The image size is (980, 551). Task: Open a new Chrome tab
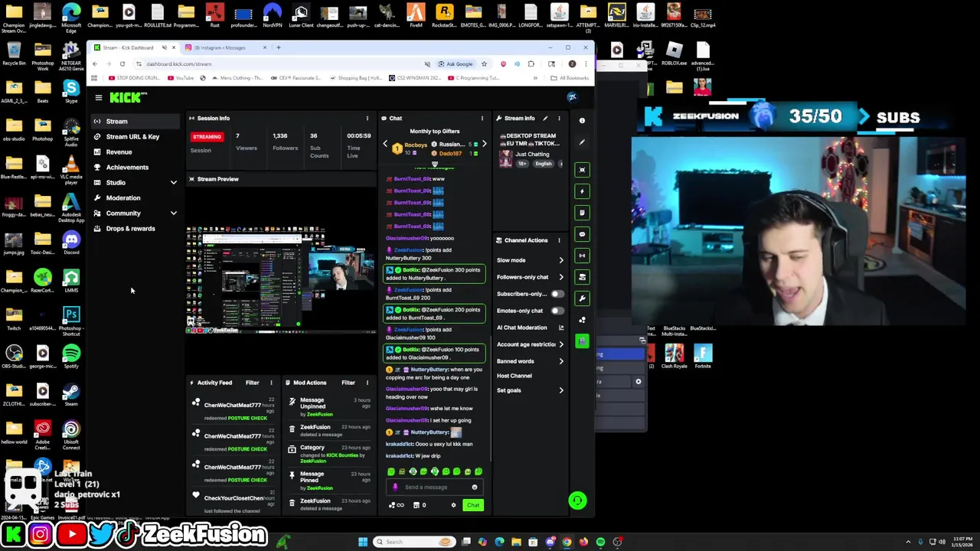(x=278, y=47)
